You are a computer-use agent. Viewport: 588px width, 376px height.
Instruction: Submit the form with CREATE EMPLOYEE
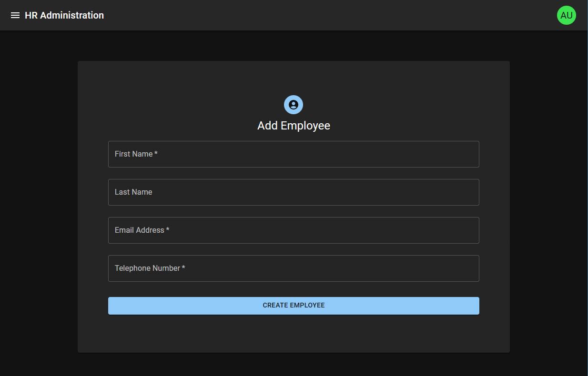(x=294, y=305)
